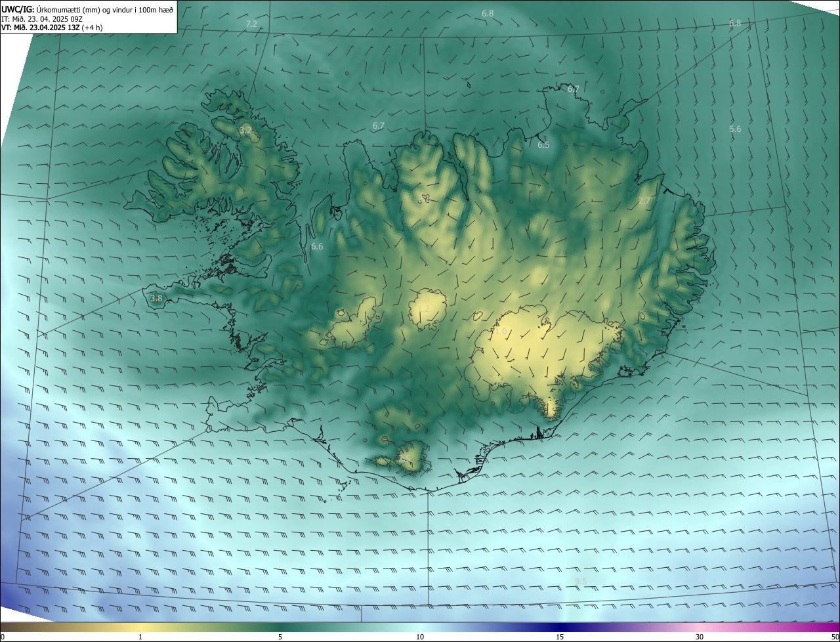
Task: Select the 'VT: Mið. 23.04.2025 13Z (+4 h)' line
Action: [x=52, y=28]
